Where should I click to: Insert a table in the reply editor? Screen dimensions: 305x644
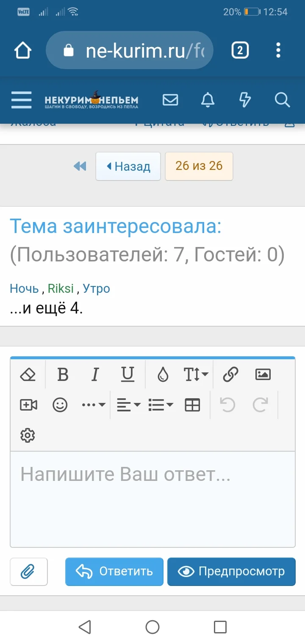coord(193,405)
